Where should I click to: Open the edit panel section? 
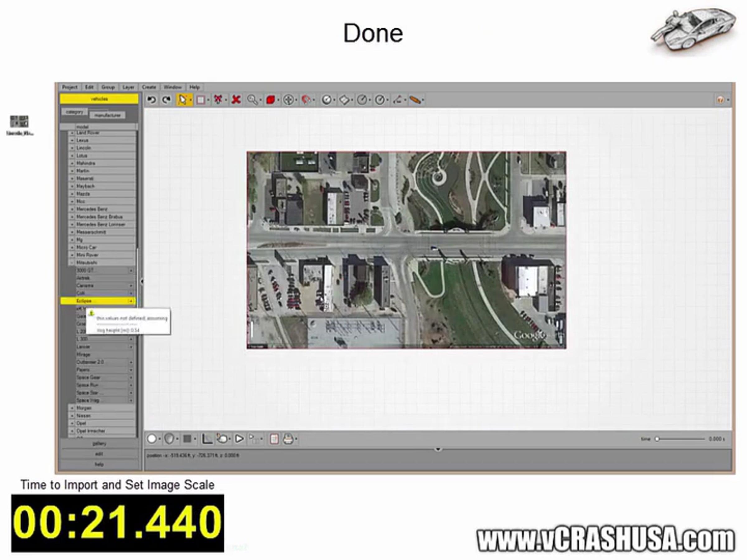99,454
